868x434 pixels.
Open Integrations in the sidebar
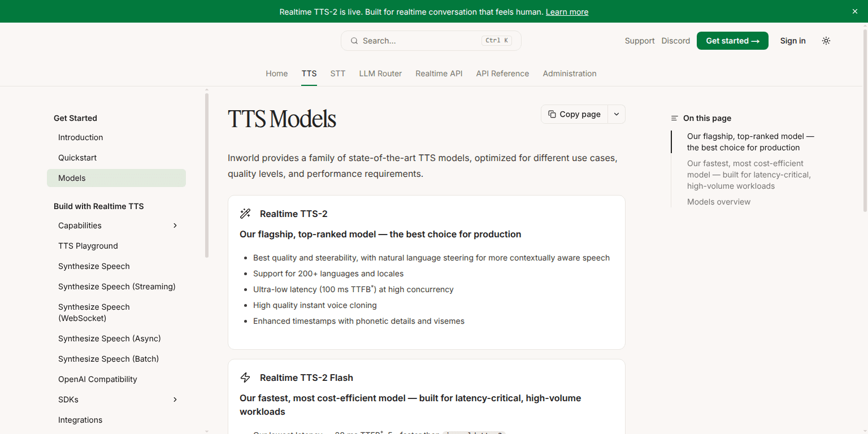tap(116, 420)
